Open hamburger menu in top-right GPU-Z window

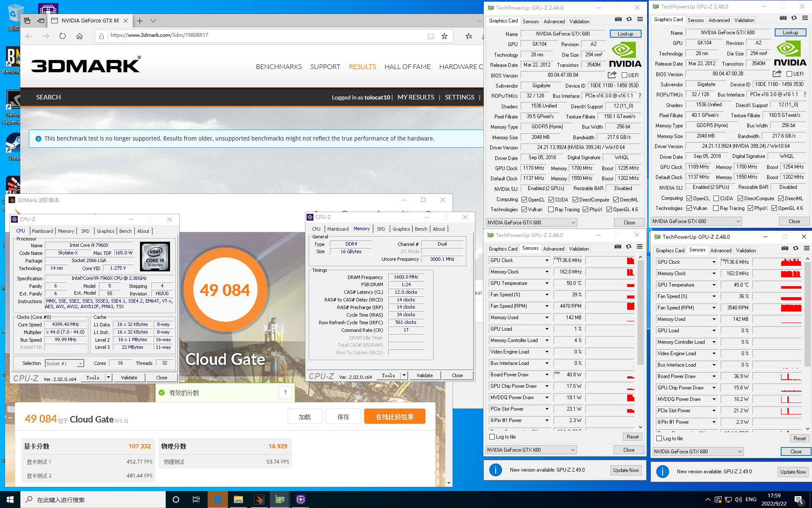[x=805, y=18]
